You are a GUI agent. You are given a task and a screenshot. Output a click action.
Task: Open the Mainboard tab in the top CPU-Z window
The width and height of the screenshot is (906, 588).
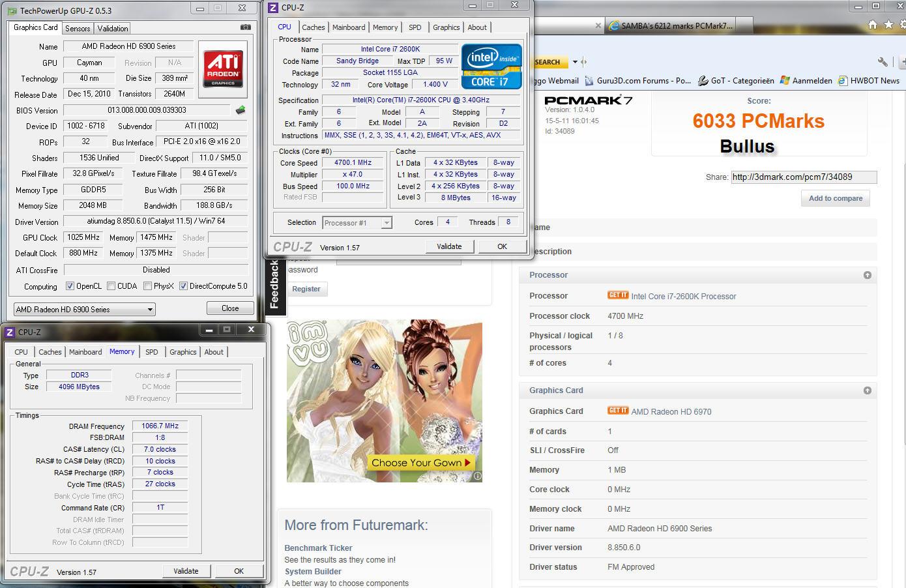349,27
